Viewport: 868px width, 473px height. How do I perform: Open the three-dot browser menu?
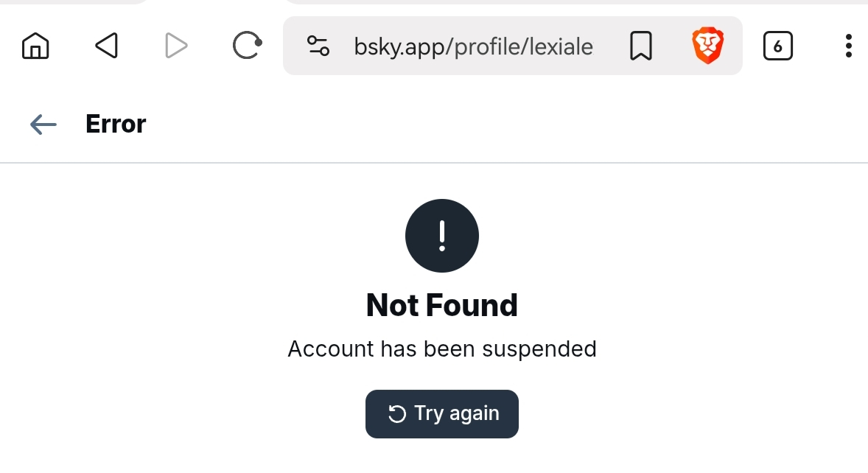(849, 46)
